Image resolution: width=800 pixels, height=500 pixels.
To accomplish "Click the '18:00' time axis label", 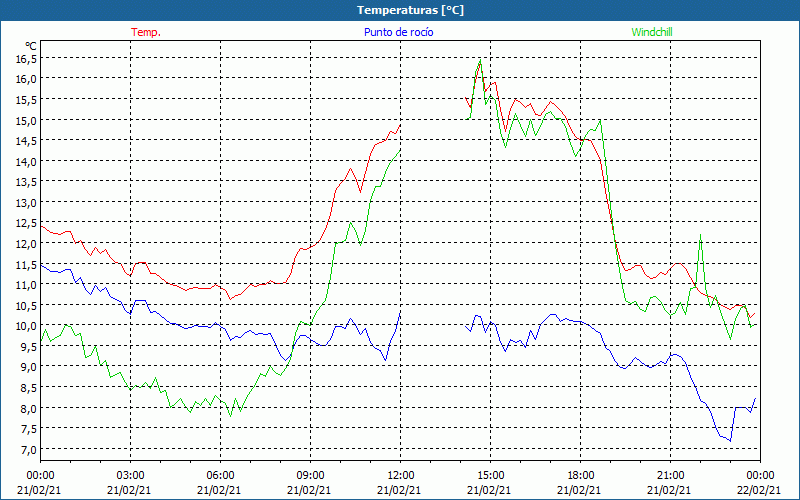I will (x=580, y=476).
